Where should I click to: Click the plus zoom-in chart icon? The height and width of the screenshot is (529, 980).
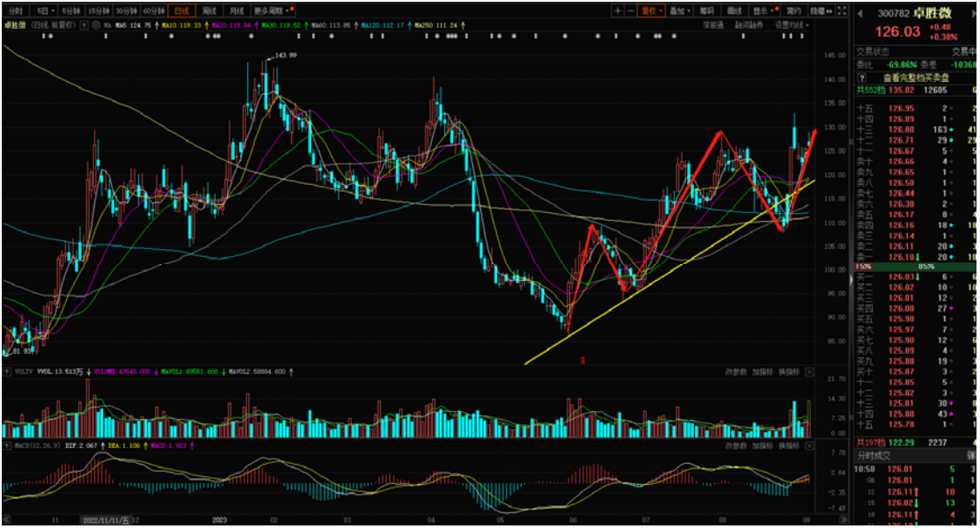click(618, 11)
